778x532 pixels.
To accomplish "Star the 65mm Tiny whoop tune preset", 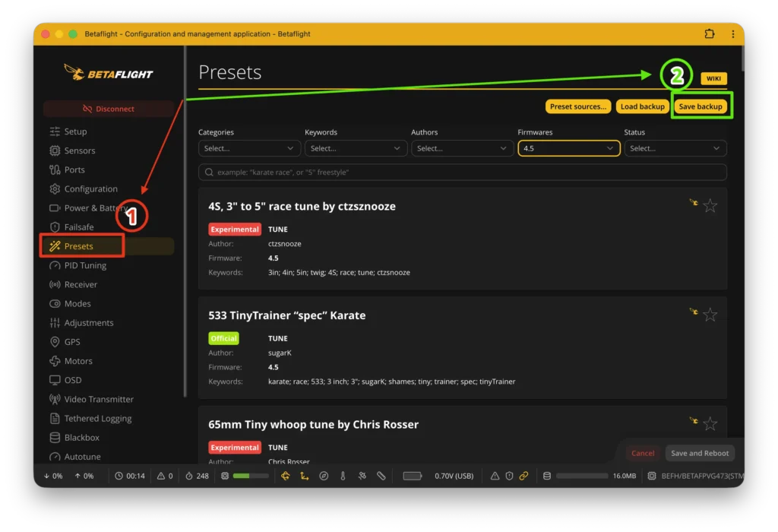I will pyautogui.click(x=710, y=423).
